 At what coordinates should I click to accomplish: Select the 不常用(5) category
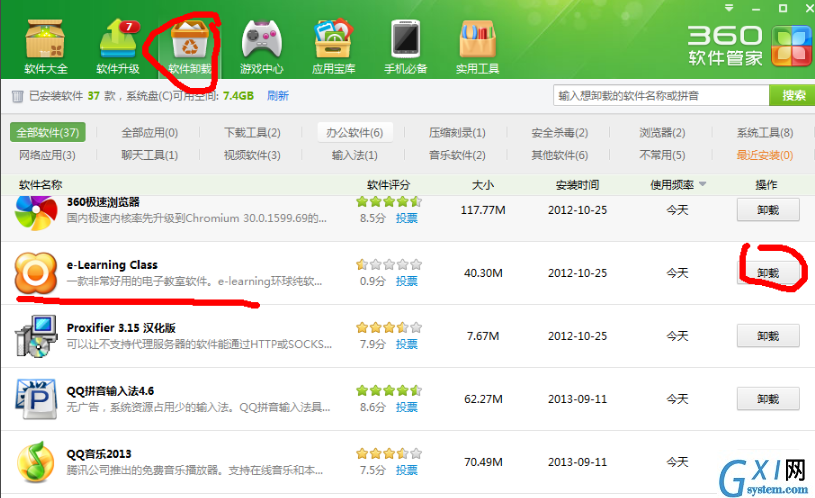pyautogui.click(x=662, y=155)
